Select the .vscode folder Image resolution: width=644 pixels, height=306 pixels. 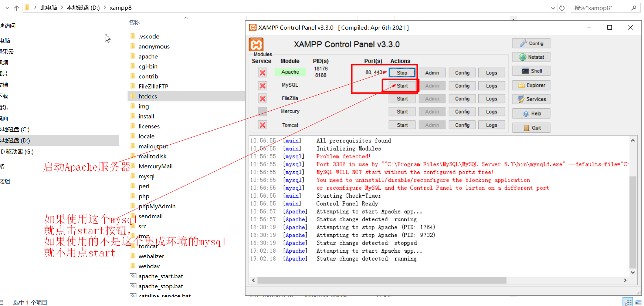(149, 37)
